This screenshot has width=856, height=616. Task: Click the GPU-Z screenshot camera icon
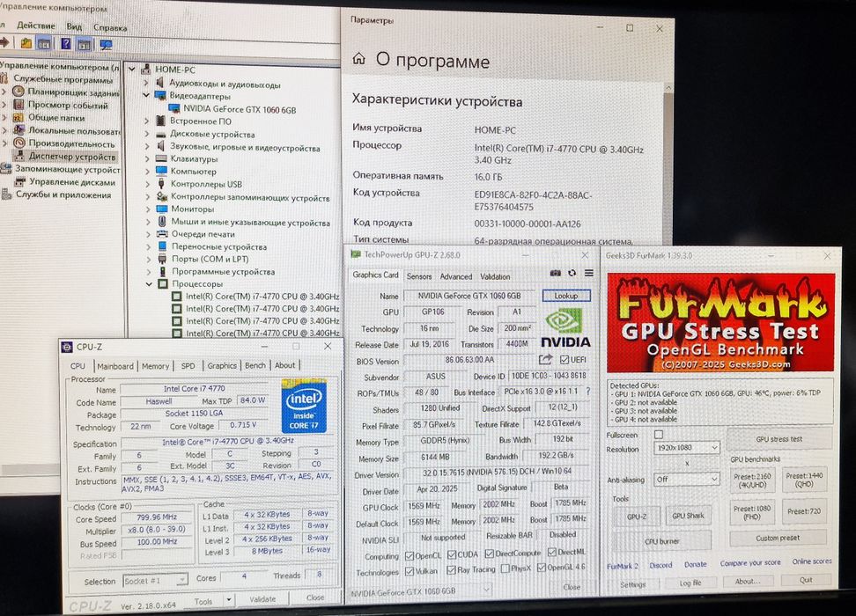coord(555,273)
